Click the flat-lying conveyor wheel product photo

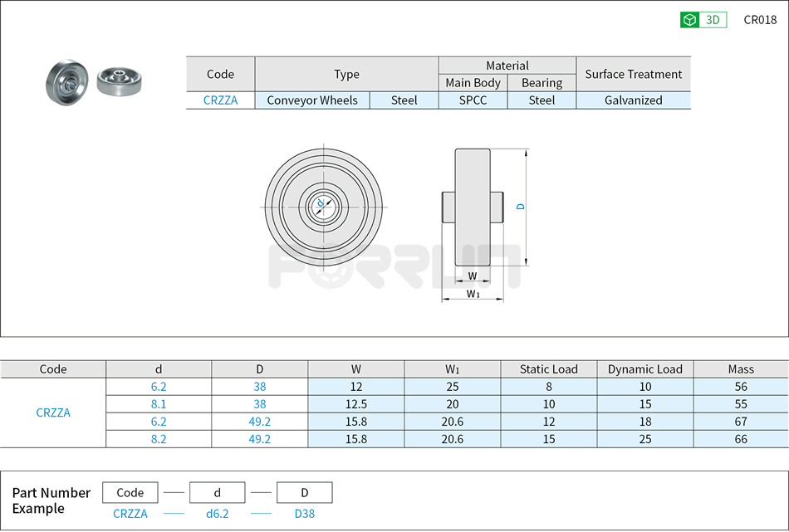coord(119,81)
